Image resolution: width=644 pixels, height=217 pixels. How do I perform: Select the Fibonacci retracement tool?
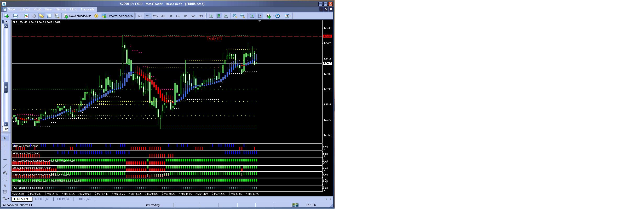pyautogui.click(x=5, y=179)
